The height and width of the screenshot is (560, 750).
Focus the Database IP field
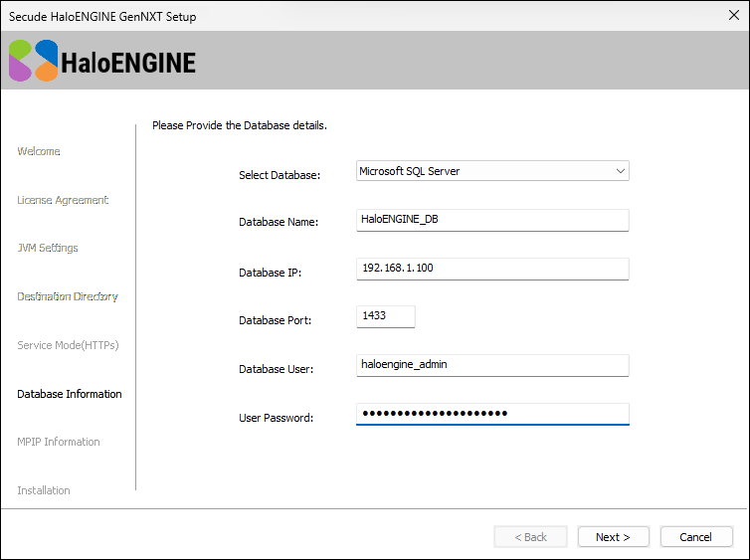click(x=492, y=269)
